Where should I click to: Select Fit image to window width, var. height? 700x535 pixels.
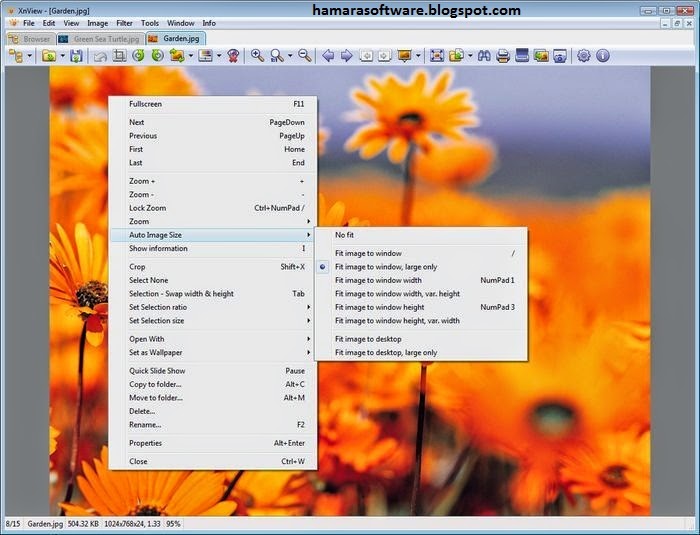pyautogui.click(x=421, y=294)
